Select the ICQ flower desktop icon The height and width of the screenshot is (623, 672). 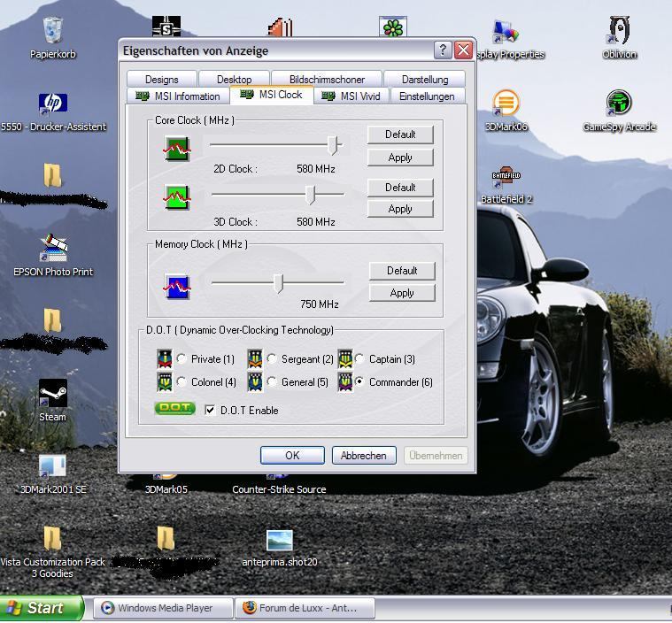tap(393, 27)
